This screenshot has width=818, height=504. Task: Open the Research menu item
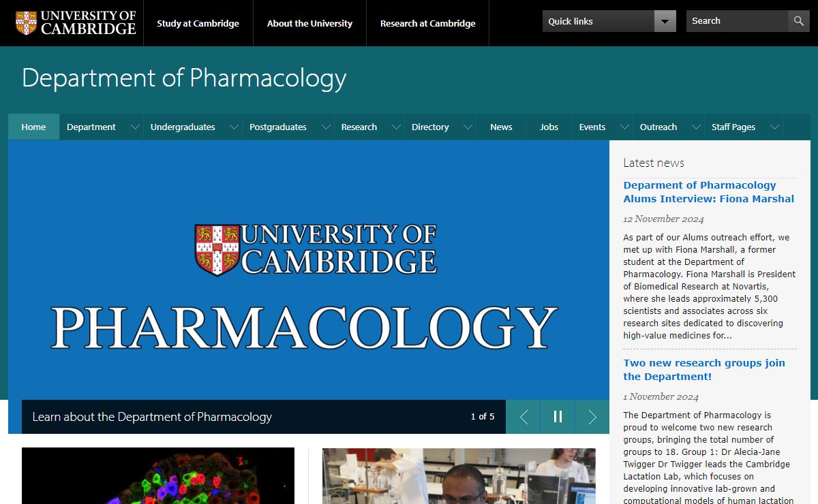359,127
